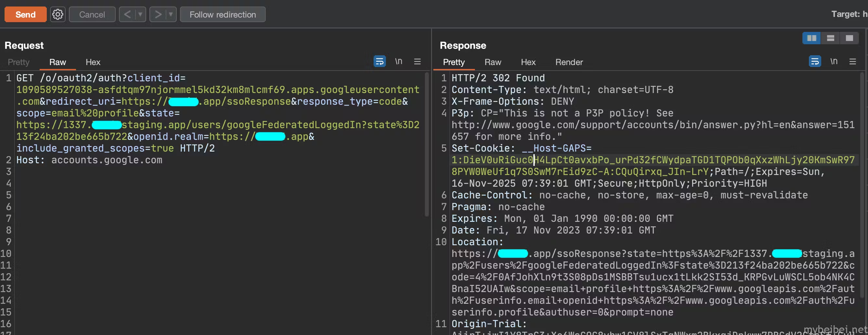Open Response panel hamburger menu

click(853, 61)
